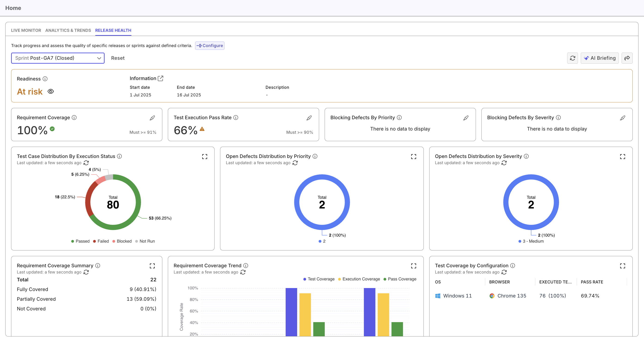The image size is (644, 342).
Task: Toggle the Execution Coverage legend entry
Action: coord(359,279)
